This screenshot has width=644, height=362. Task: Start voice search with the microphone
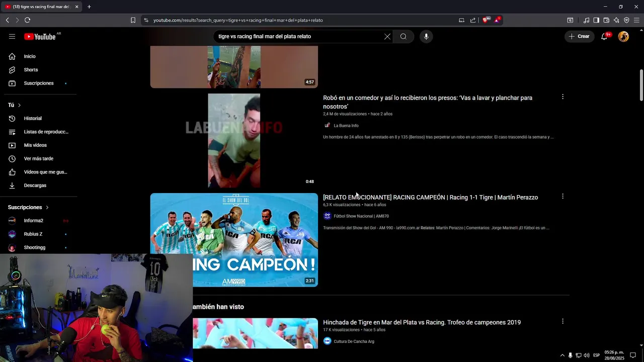426,36
